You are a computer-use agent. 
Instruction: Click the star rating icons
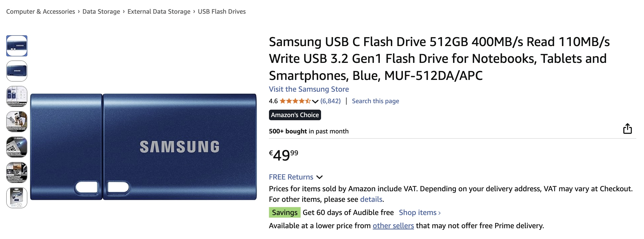(x=295, y=101)
